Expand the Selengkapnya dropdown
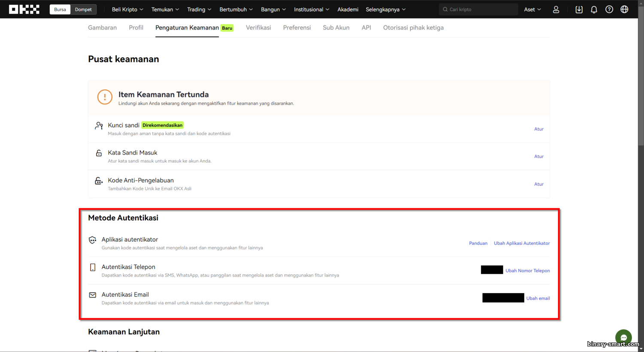The height and width of the screenshot is (352, 644). click(x=386, y=9)
